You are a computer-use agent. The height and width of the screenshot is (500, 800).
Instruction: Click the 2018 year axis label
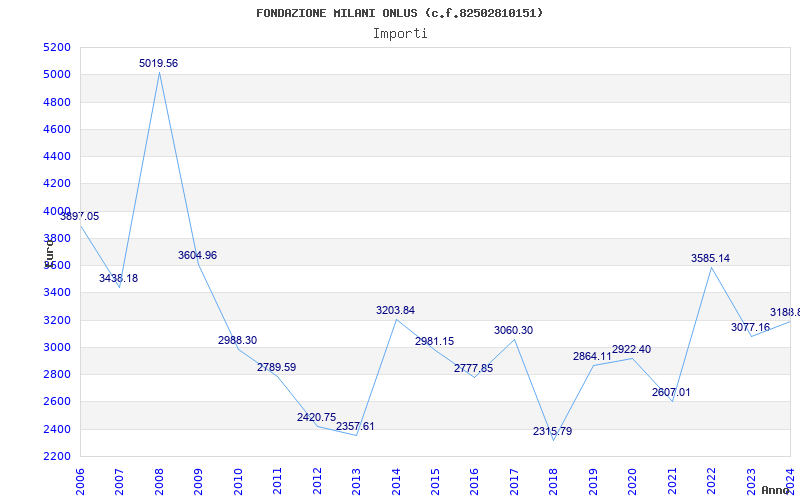tap(553, 482)
